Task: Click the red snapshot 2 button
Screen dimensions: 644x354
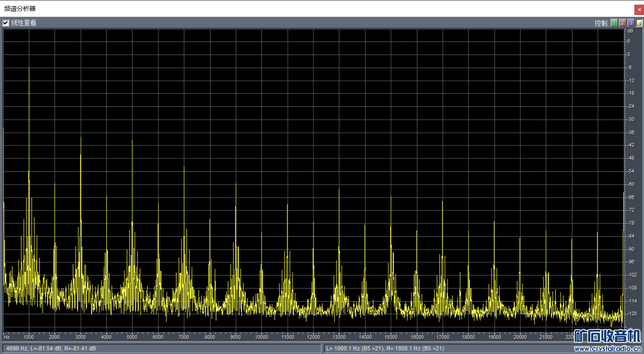Action: point(623,23)
